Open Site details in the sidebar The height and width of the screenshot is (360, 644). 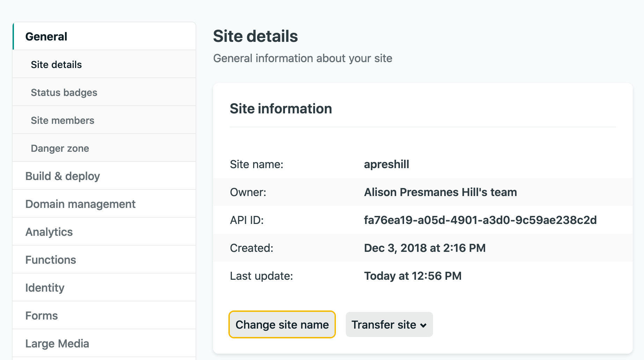(x=104, y=64)
